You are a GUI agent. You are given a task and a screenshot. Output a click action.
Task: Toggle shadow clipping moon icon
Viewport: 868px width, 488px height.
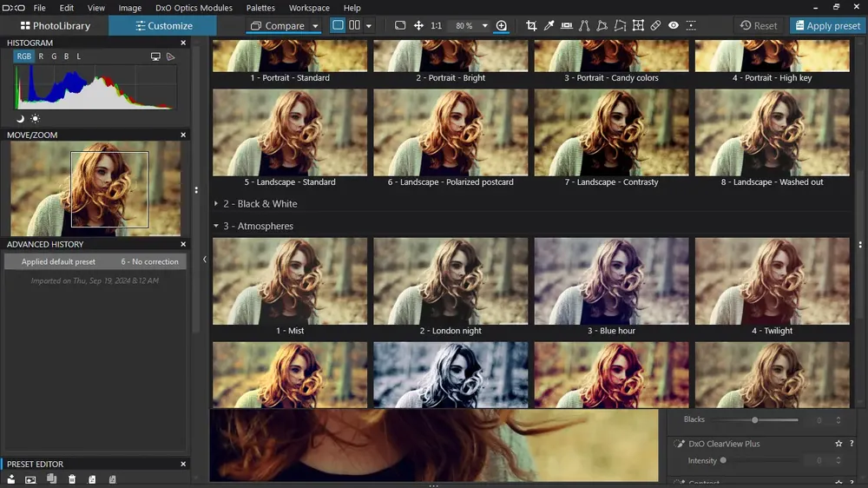tap(21, 119)
